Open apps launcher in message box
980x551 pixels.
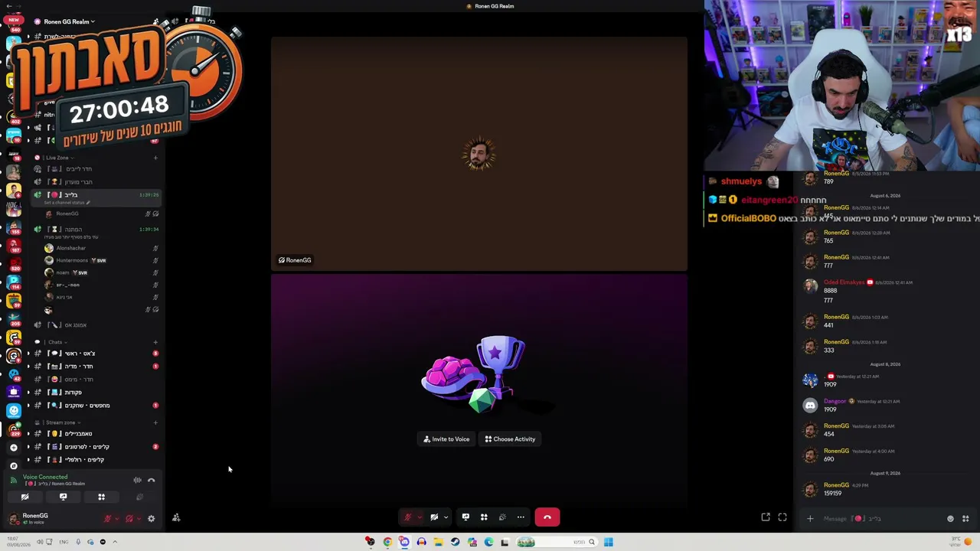click(965, 519)
